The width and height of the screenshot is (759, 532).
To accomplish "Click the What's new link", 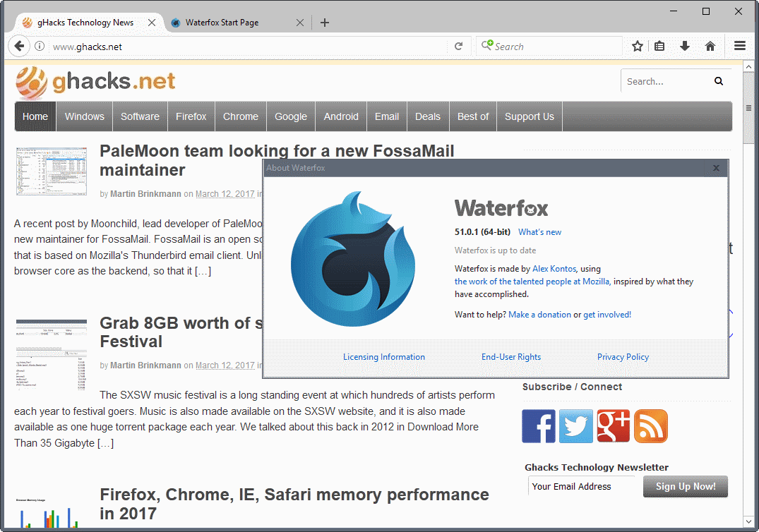I will (539, 232).
